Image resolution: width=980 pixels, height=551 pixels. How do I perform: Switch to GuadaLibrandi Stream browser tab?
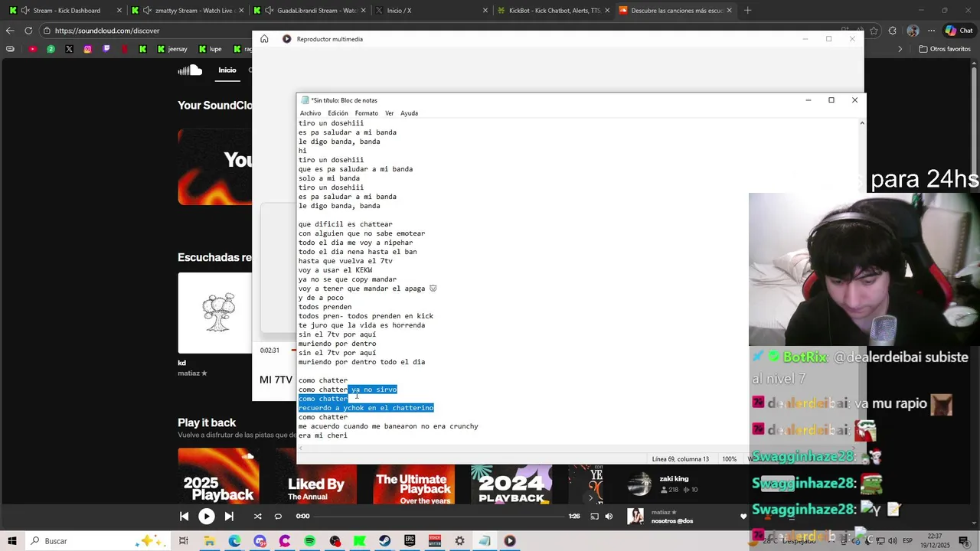point(310,11)
